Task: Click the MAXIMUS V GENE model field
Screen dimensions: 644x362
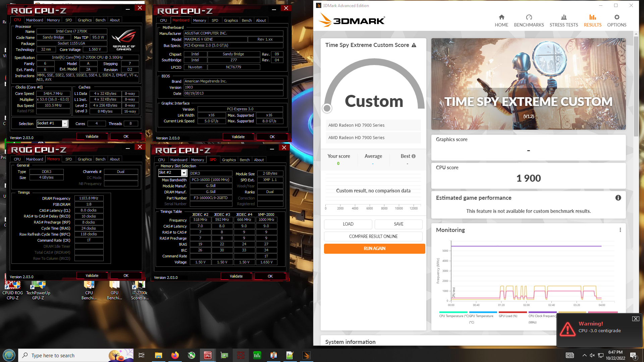Action: click(215, 39)
